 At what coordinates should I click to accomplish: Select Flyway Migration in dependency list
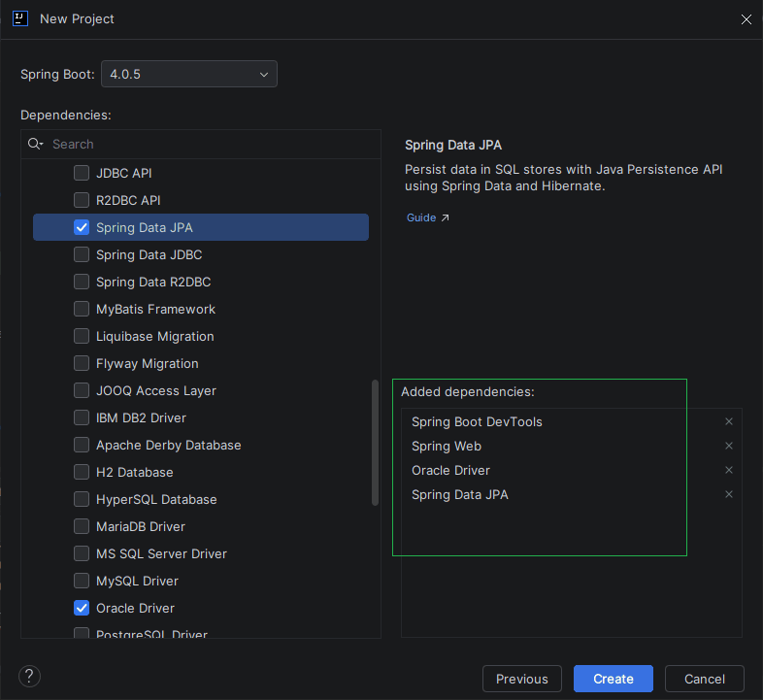click(x=147, y=363)
